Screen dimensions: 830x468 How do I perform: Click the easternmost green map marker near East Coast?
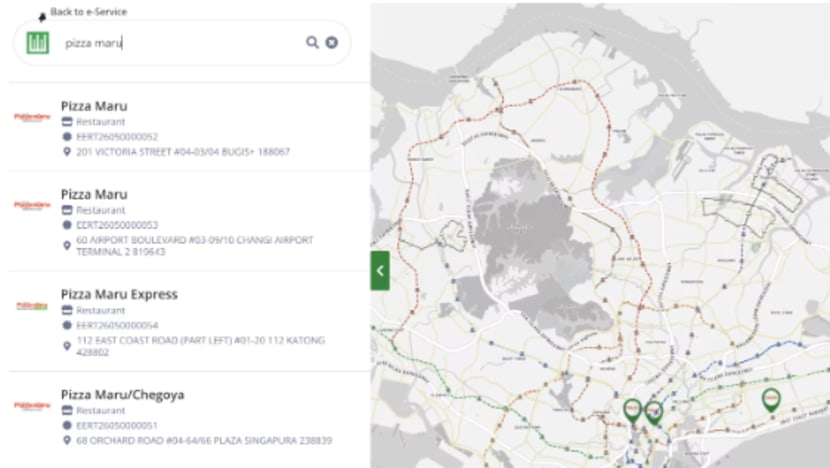771,400
